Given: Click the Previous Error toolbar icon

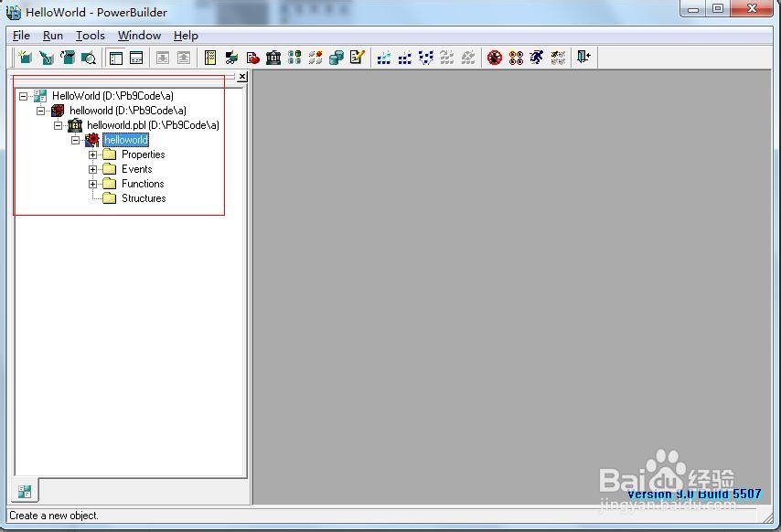Looking at the screenshot, I should click(x=184, y=58).
